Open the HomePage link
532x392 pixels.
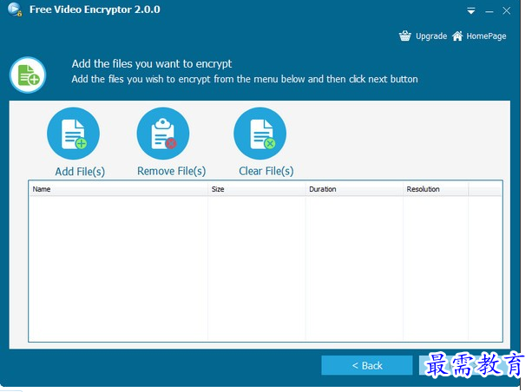tap(486, 36)
